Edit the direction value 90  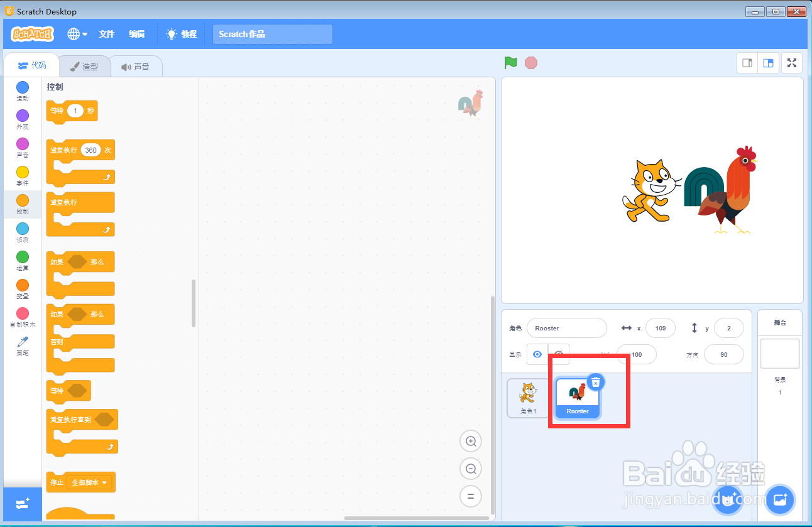[724, 354]
